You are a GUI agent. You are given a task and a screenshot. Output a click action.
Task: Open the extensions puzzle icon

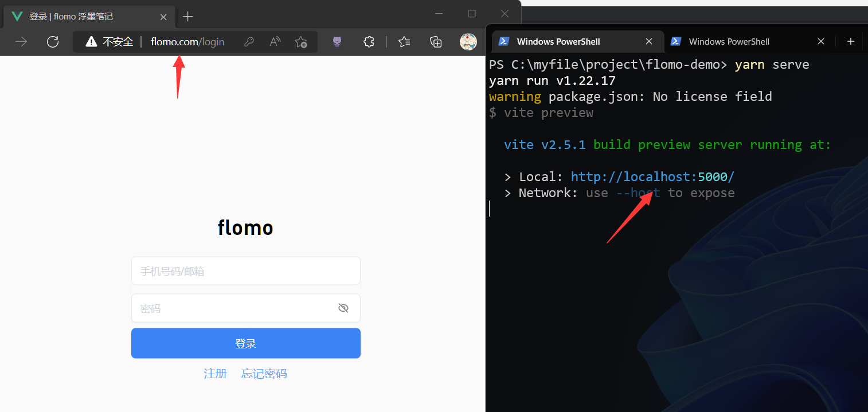point(369,41)
